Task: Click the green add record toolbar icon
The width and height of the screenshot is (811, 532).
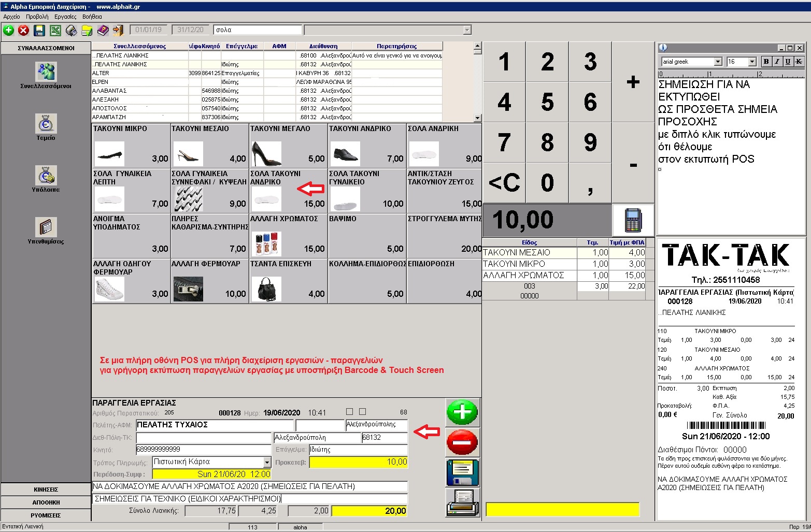Action: [x=8, y=31]
